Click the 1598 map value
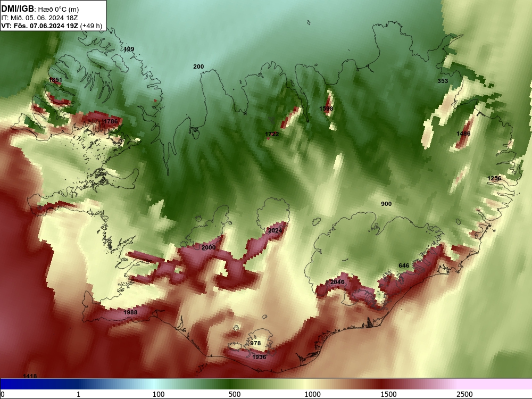The height and width of the screenshot is (399, 532). pos(326,109)
